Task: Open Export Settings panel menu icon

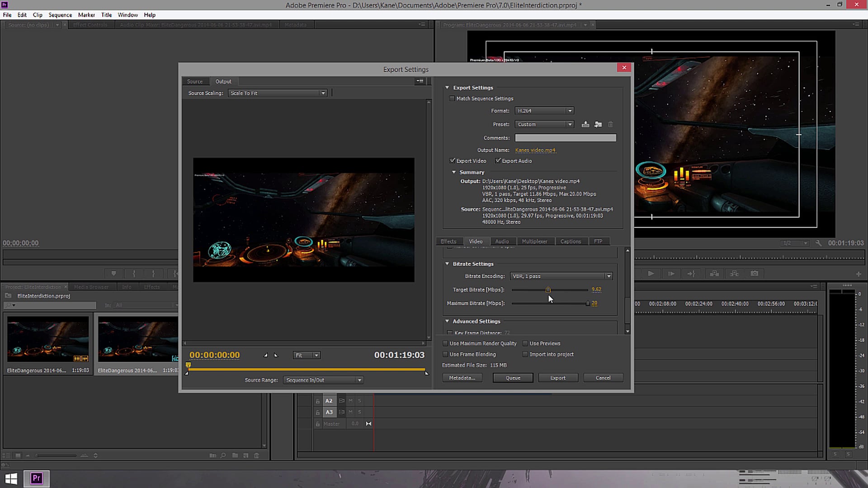Action: pos(420,81)
